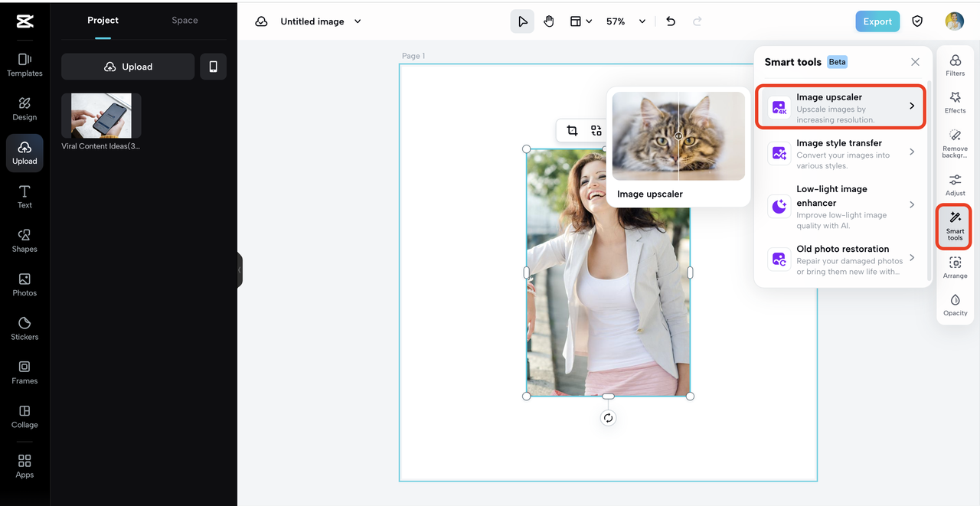Select the Upload sidebar item
Image resolution: width=980 pixels, height=506 pixels.
pos(24,152)
